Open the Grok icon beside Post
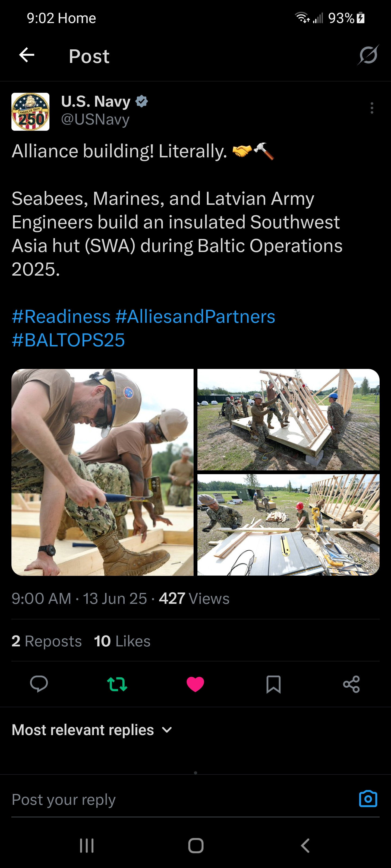The image size is (391, 868). 368,55
